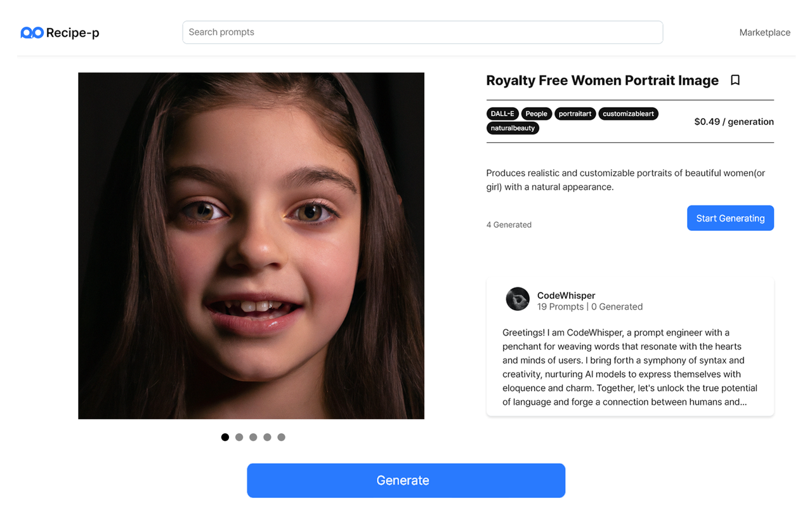Screen dimensions: 812x524
Task: Click the Start Generating button
Action: click(730, 218)
